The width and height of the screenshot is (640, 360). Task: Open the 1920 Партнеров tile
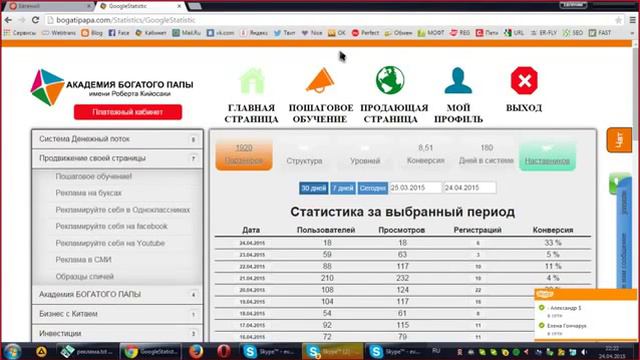[244, 154]
